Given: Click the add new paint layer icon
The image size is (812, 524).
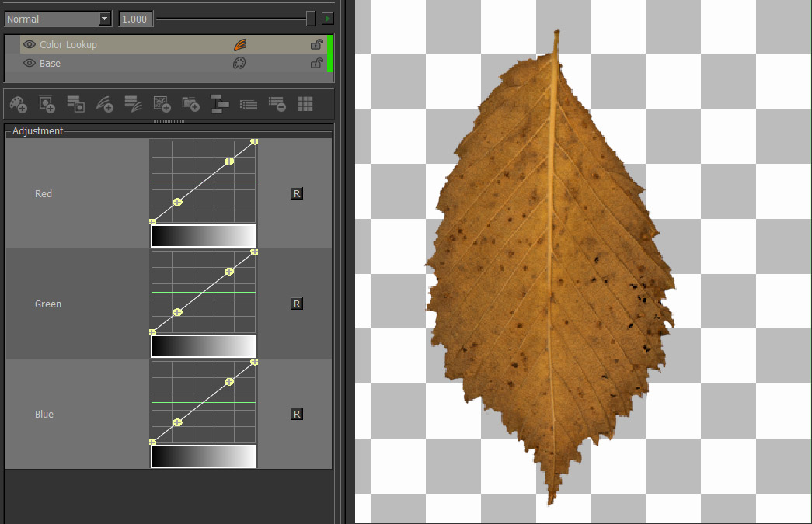Looking at the screenshot, I should (18, 103).
